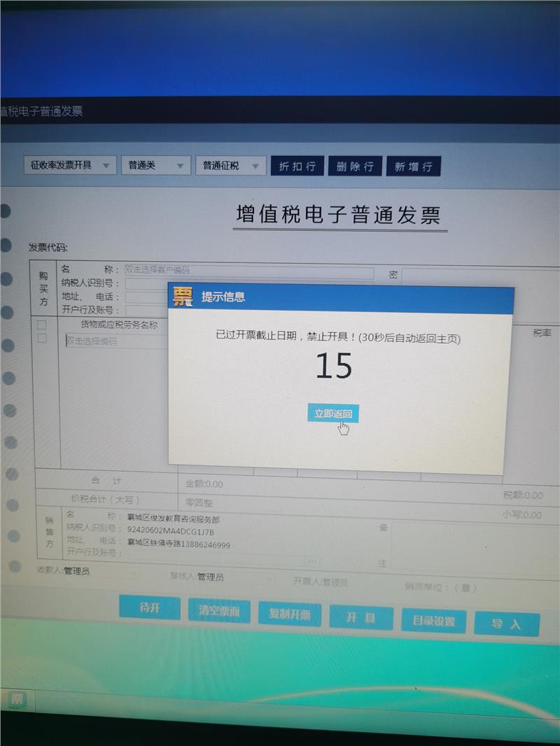Tick the first item row checkbox
This screenshot has width=560, height=746.
(x=42, y=339)
